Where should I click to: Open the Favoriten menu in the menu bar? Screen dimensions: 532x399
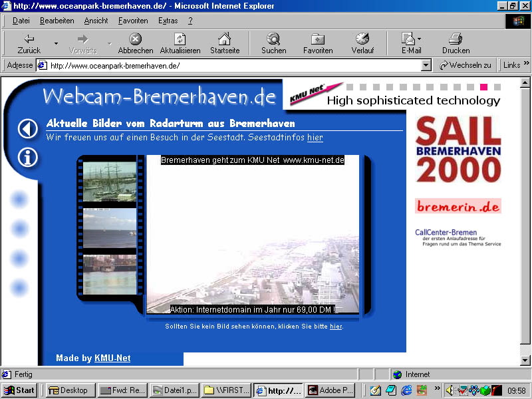pyautogui.click(x=133, y=21)
